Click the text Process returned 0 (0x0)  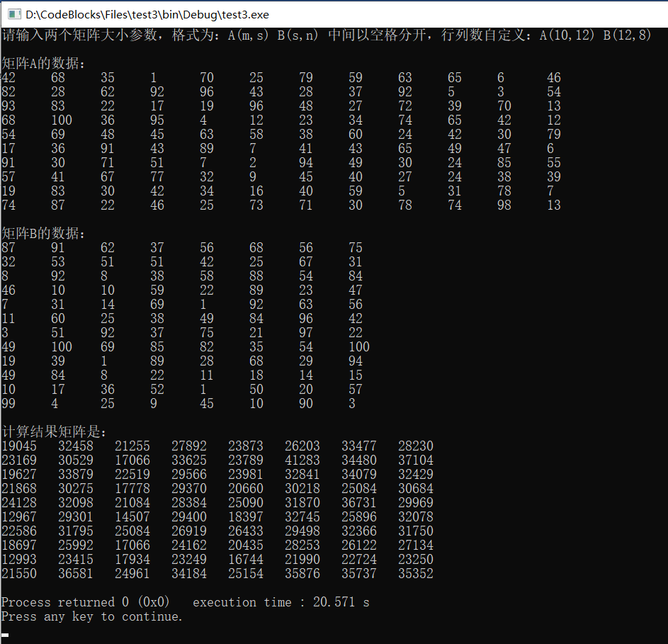tap(85, 602)
